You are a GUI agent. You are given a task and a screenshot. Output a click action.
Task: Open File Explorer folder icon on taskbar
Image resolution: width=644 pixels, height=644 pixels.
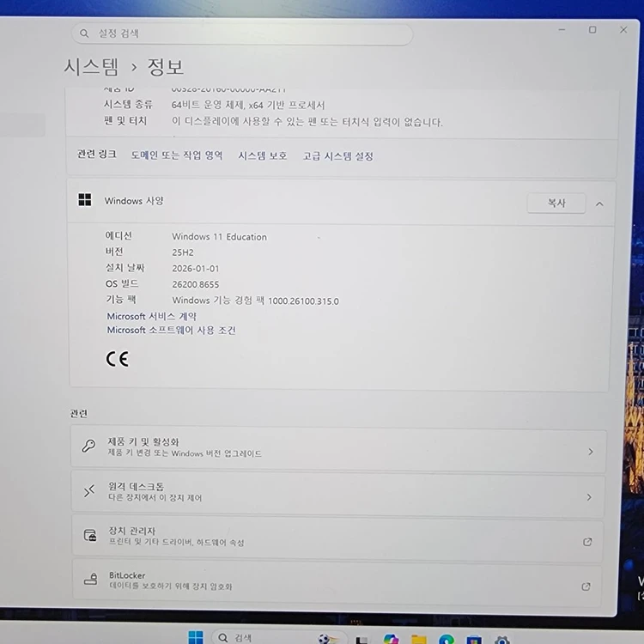coord(418,640)
